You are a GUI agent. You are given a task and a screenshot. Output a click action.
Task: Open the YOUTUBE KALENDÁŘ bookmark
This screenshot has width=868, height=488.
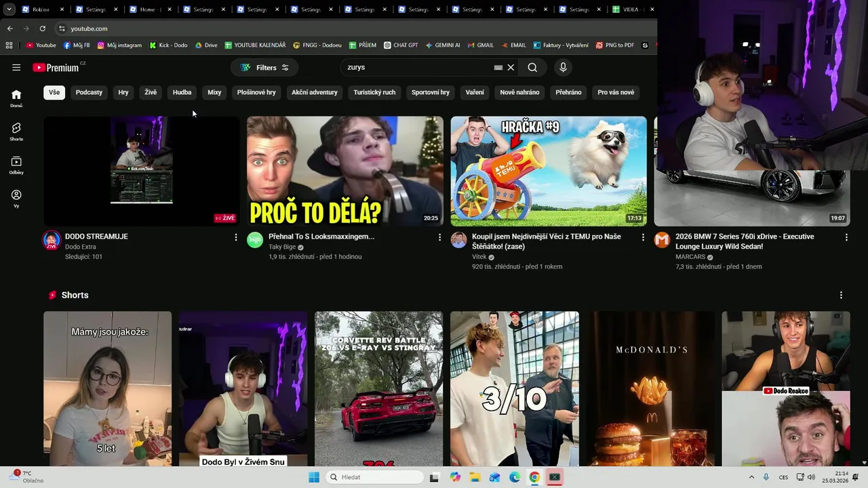pyautogui.click(x=255, y=45)
